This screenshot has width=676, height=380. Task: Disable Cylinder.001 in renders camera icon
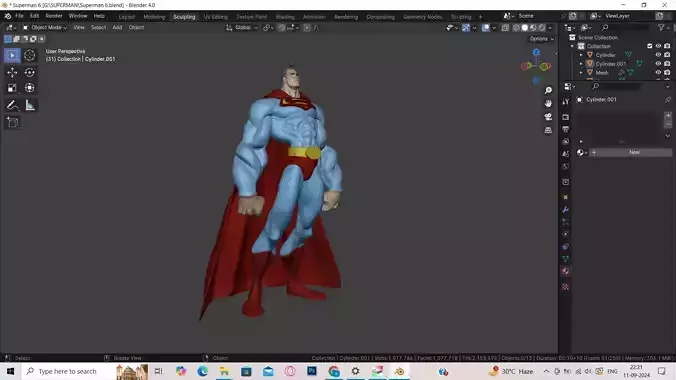pos(667,63)
